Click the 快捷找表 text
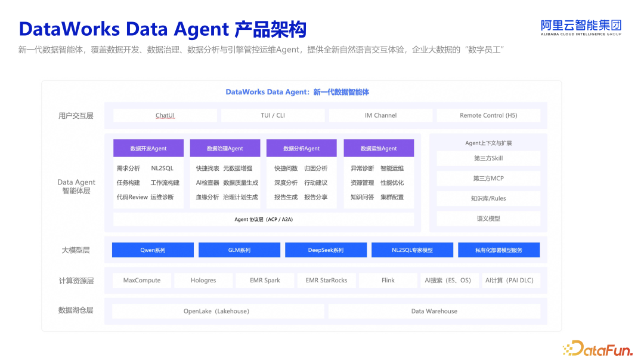The height and width of the screenshot is (363, 644). click(208, 168)
